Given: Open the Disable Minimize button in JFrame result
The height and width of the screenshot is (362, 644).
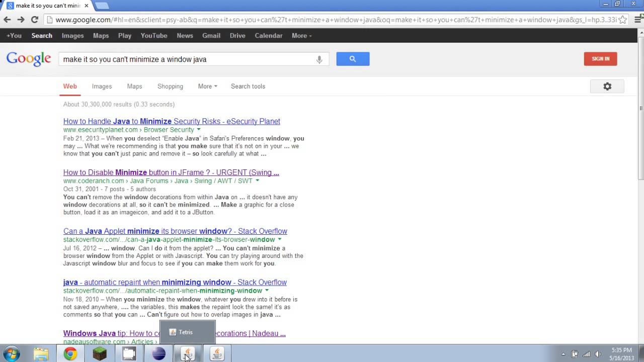Looking at the screenshot, I should pyautogui.click(x=171, y=172).
